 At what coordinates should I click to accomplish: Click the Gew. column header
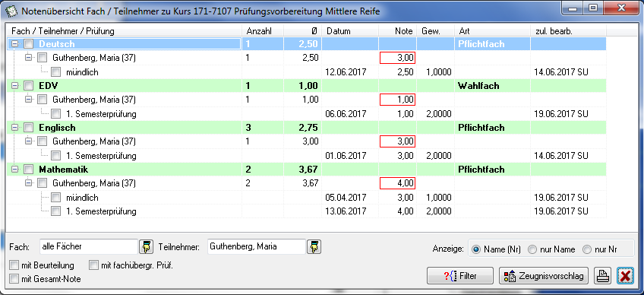pyautogui.click(x=435, y=31)
